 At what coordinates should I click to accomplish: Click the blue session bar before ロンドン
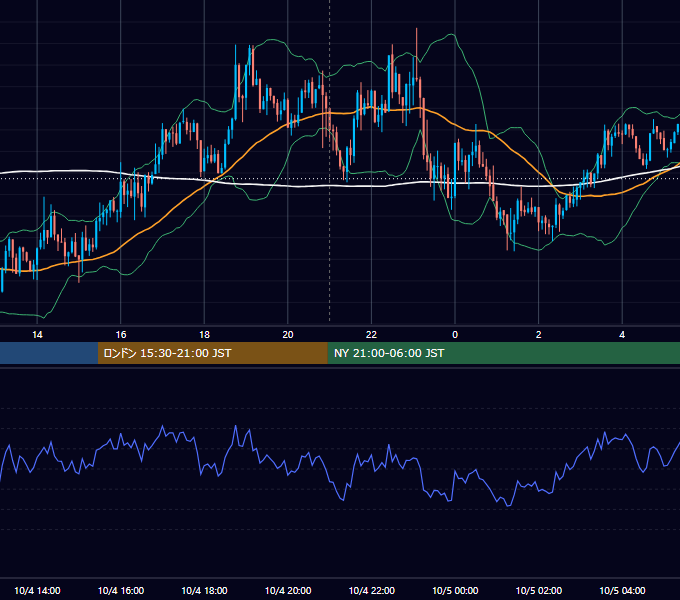tap(49, 353)
